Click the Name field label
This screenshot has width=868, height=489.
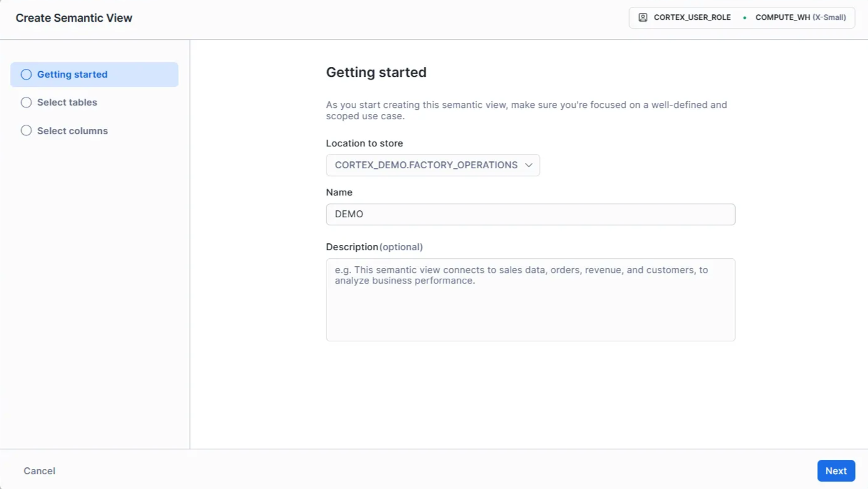coord(339,192)
